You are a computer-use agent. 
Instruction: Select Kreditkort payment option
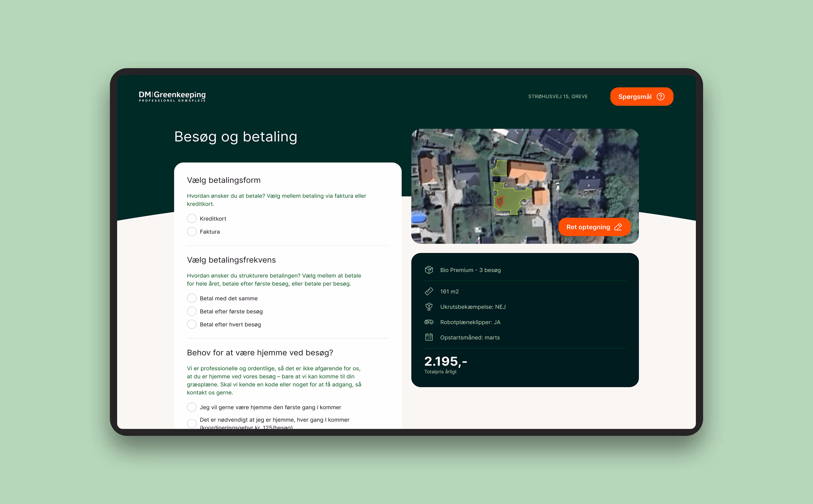(191, 219)
